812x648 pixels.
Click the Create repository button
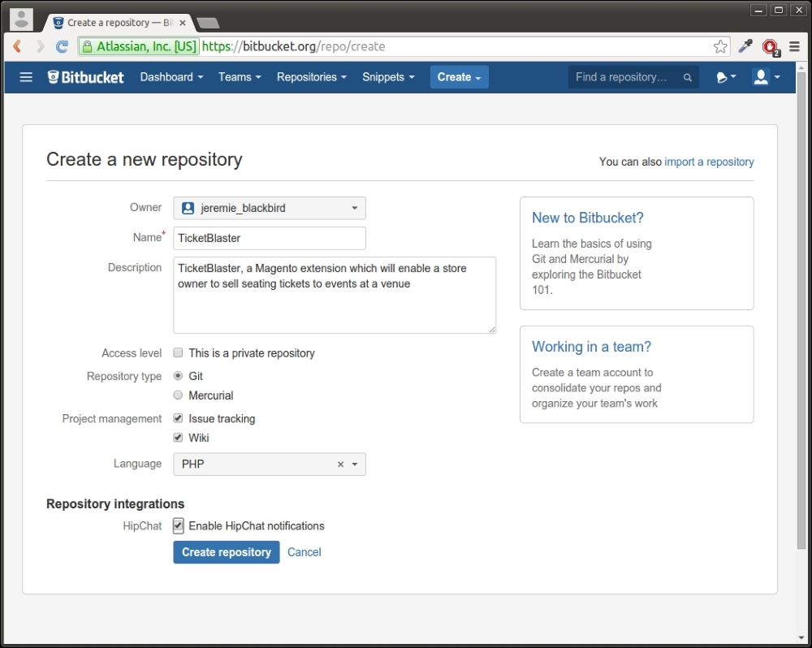(226, 552)
